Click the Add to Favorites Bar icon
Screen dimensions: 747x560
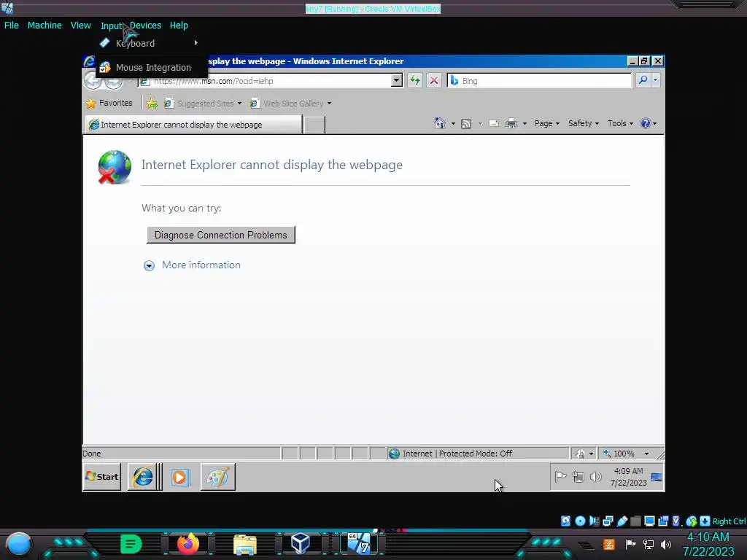click(152, 104)
